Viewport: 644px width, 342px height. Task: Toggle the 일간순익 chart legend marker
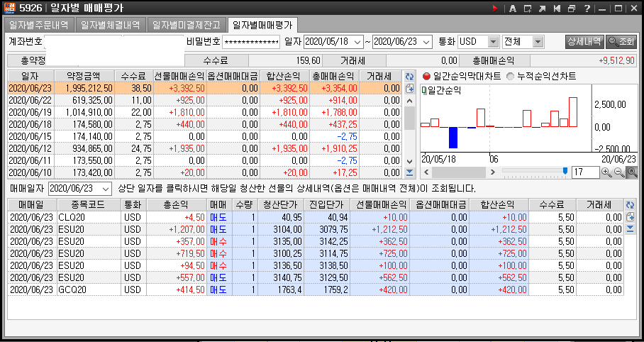(x=423, y=90)
